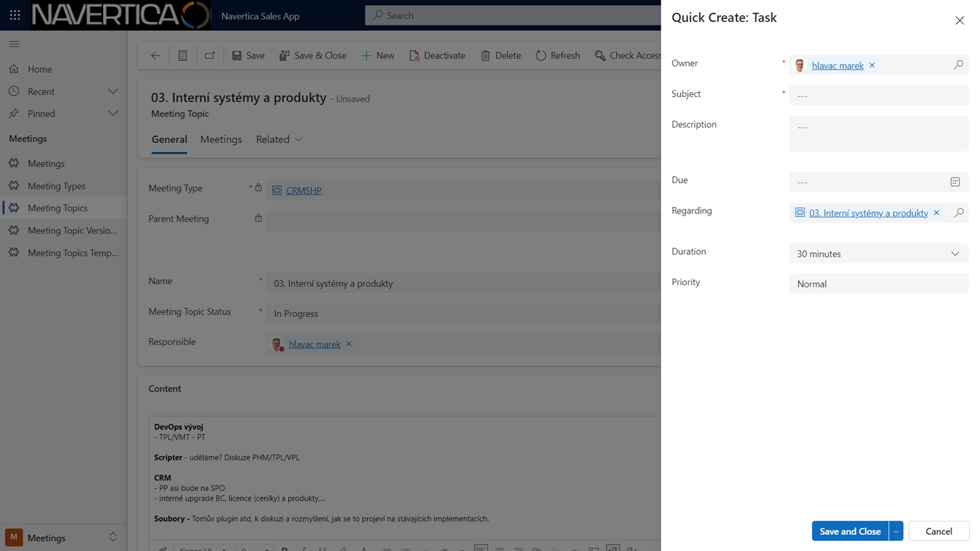The image size is (980, 551).
Task: Open the app launcher waffle icon
Action: (x=15, y=15)
